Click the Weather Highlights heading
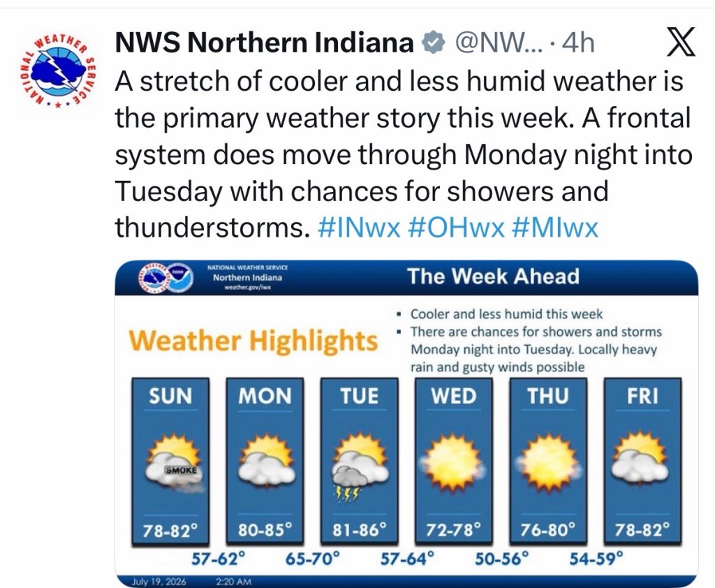 coord(253,341)
